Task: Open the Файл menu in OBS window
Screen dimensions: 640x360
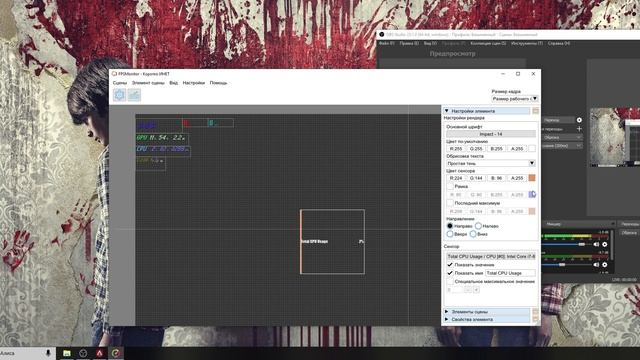Action: point(386,43)
